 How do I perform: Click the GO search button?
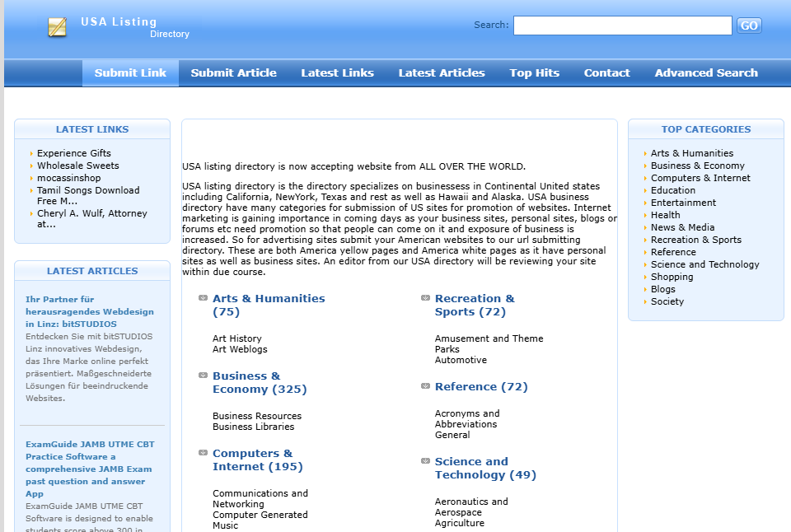[x=749, y=26]
